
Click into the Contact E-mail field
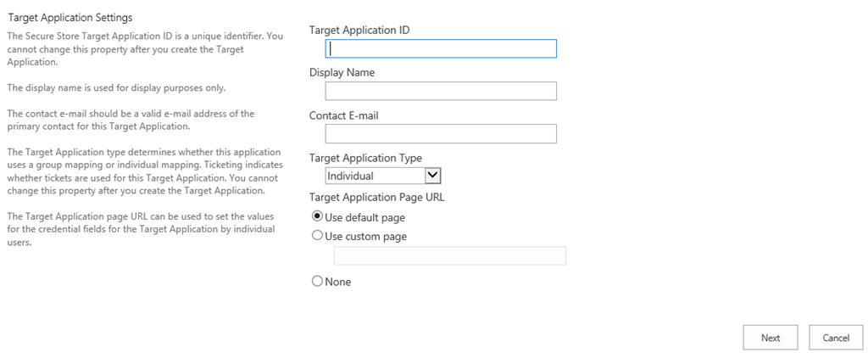tap(441, 133)
